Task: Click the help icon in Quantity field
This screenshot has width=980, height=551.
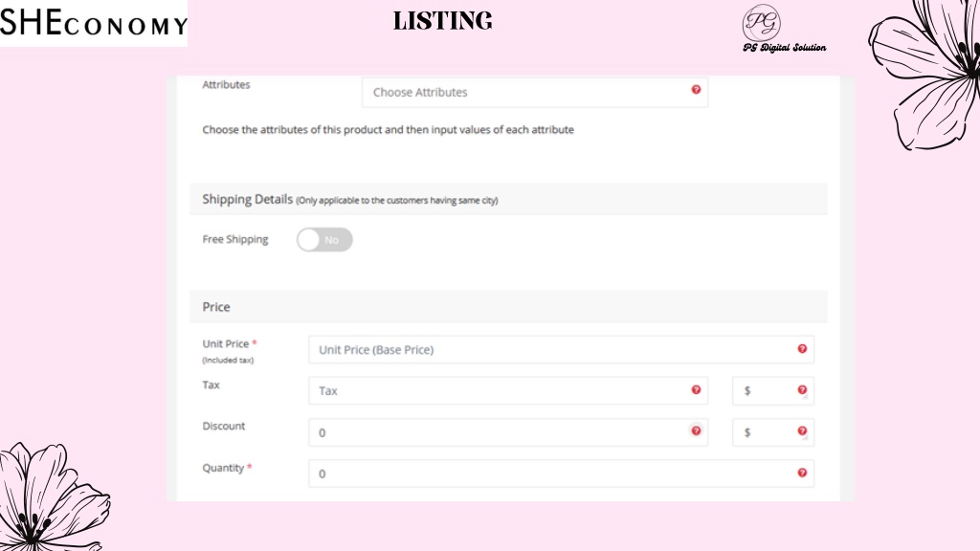Action: [802, 473]
